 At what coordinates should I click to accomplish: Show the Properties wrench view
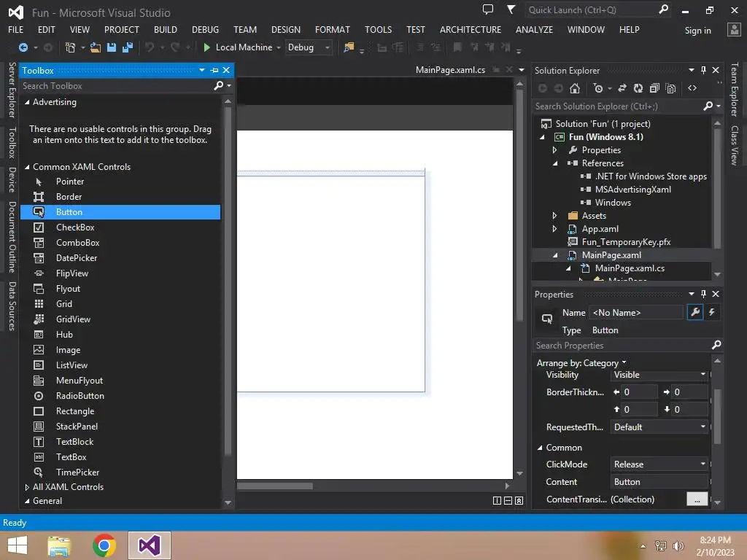point(695,312)
